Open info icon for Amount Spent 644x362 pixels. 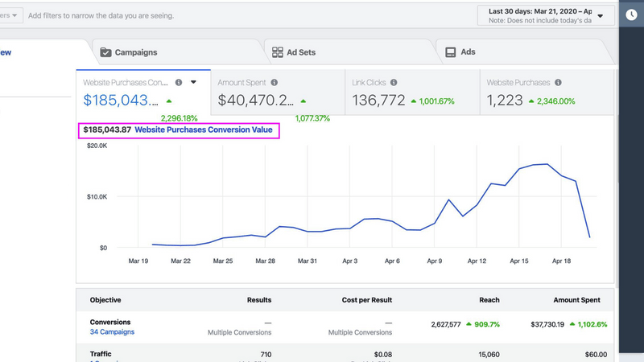275,83
